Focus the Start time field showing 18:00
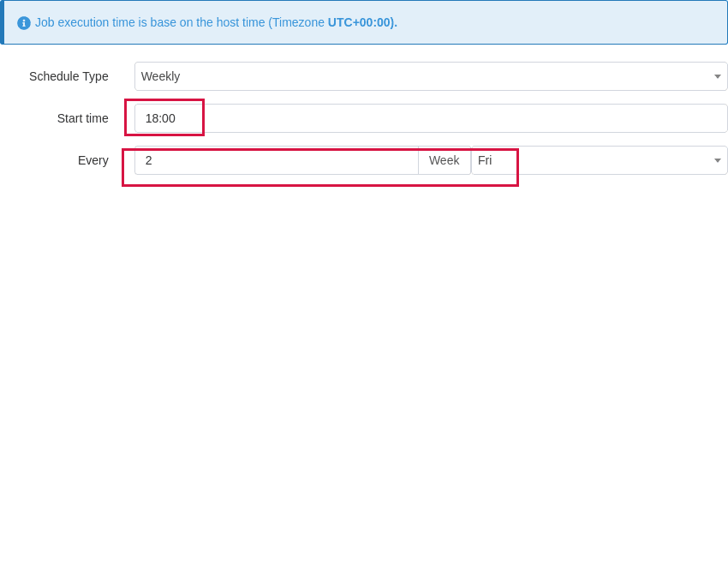This screenshot has height=575, width=728. 431,118
